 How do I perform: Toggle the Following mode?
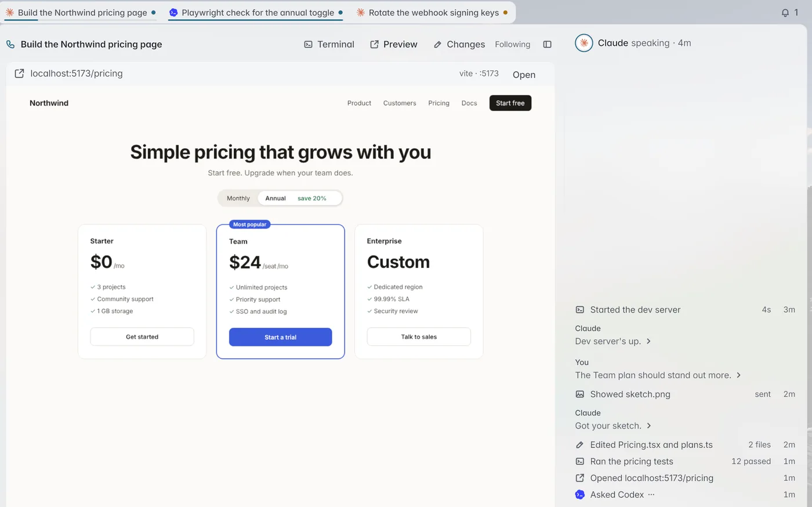(513, 44)
